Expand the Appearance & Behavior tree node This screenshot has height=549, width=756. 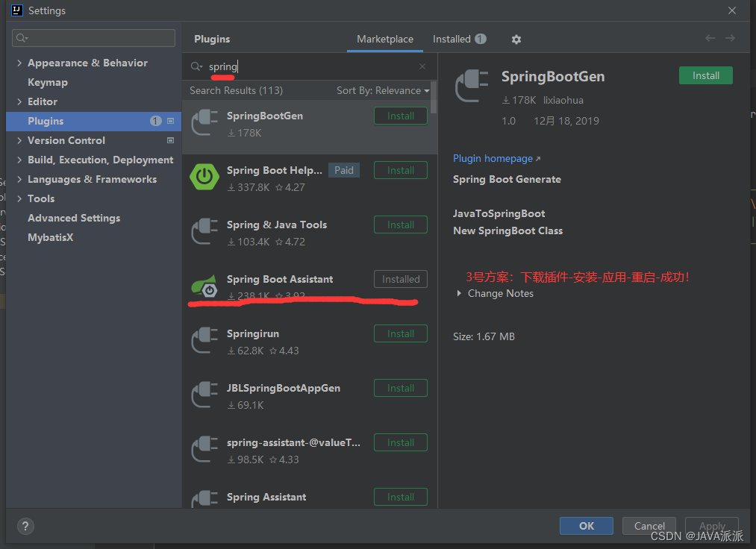coord(18,63)
